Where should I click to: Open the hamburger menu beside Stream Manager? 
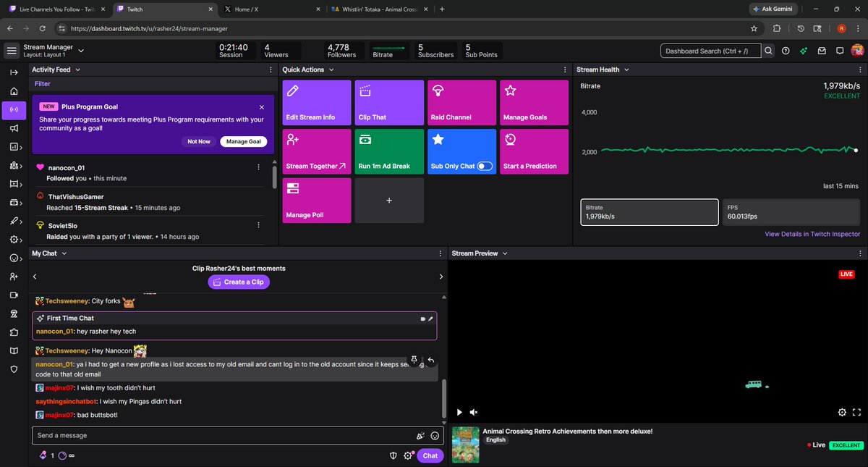point(11,51)
